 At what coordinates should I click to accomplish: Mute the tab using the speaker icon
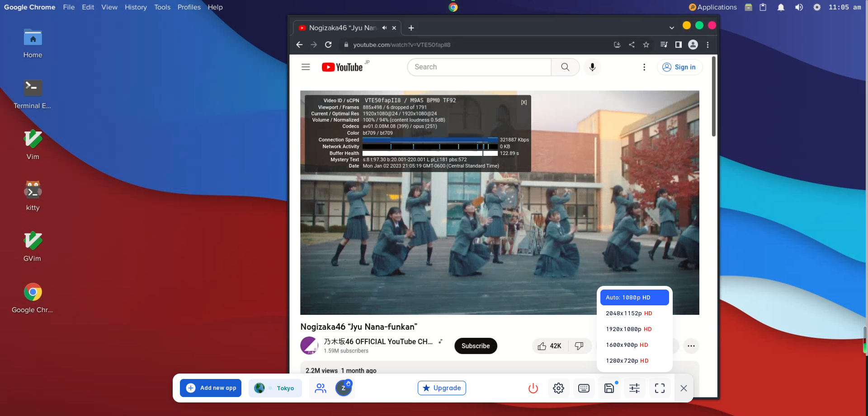pyautogui.click(x=384, y=28)
